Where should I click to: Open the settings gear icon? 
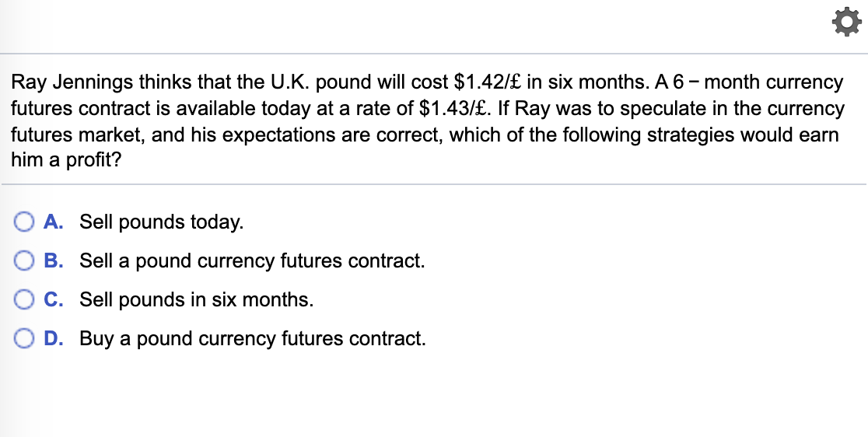847,23
